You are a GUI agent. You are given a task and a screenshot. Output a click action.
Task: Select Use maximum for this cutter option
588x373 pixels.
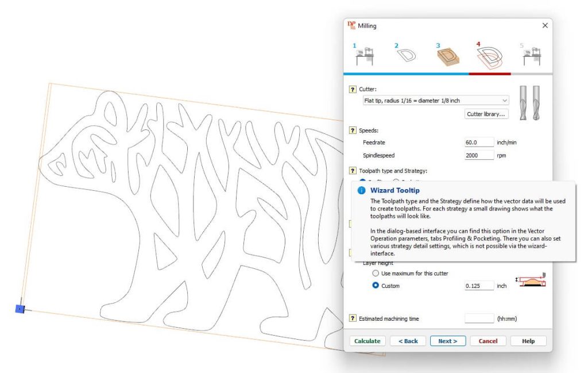tap(376, 273)
